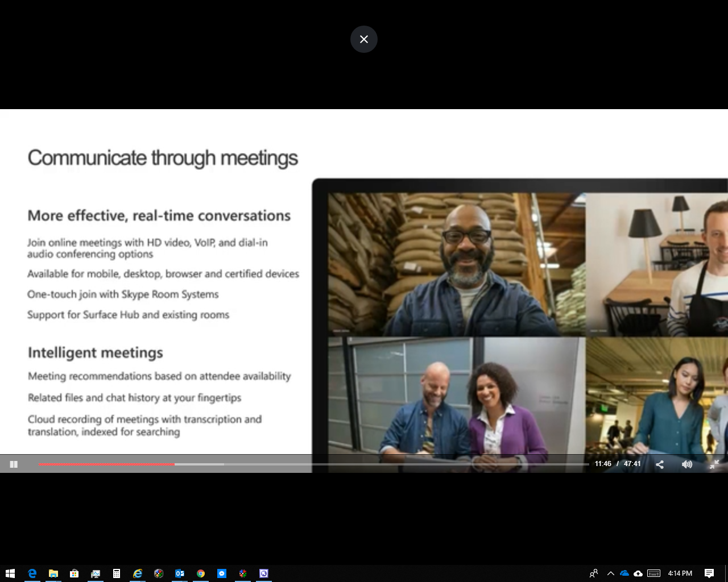The width and height of the screenshot is (728, 582).
Task: Open Microsoft Store from the taskbar
Action: [x=74, y=573]
